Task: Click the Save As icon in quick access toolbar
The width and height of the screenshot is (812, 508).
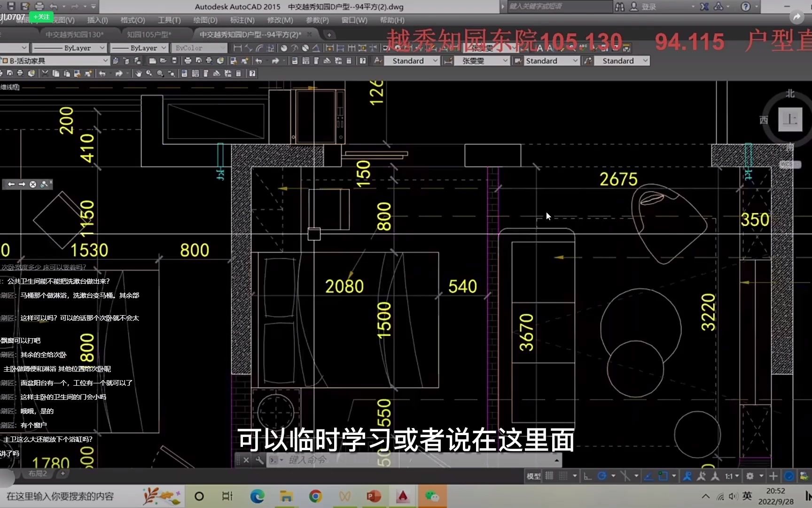Action: [x=25, y=6]
